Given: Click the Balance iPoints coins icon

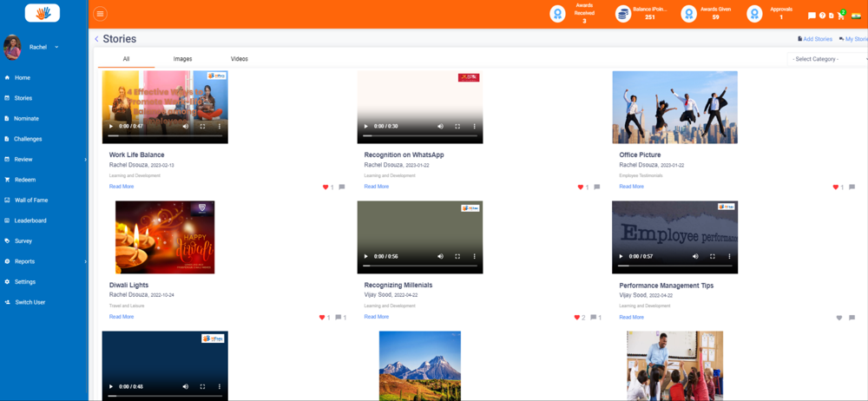Looking at the screenshot, I should click(x=623, y=14).
